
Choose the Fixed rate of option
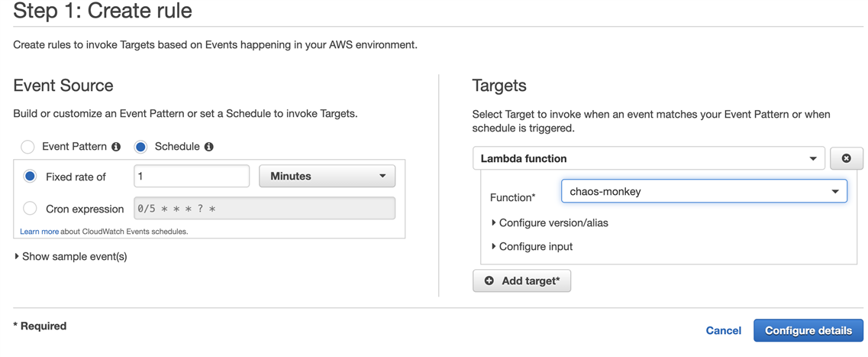[31, 177]
